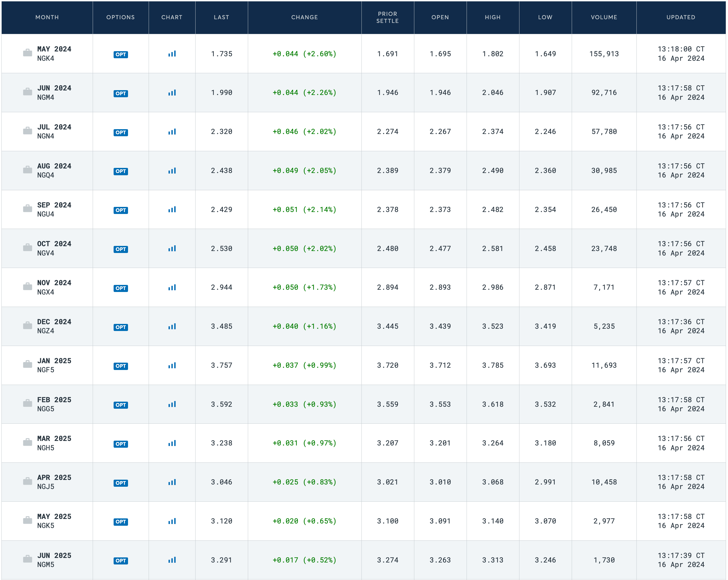Open the chart icon for JUN 2025 NGM5
Image resolution: width=728 pixels, height=580 pixels.
tap(172, 560)
